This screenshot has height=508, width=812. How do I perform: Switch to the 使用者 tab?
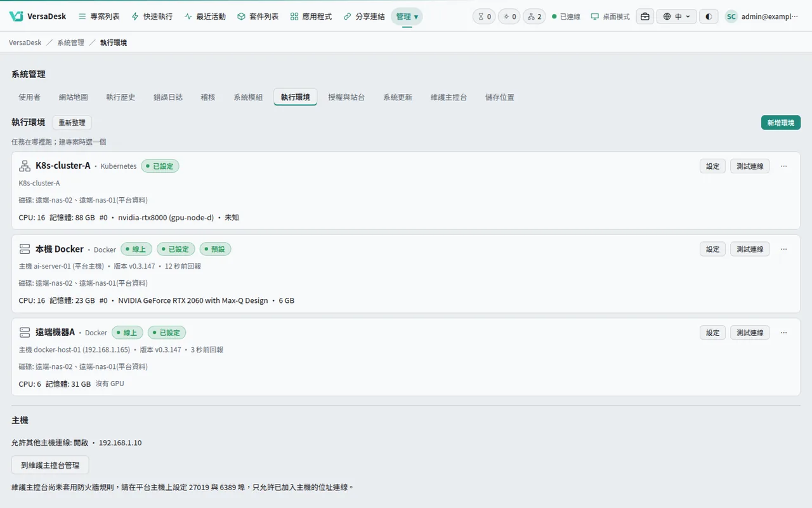pos(30,97)
